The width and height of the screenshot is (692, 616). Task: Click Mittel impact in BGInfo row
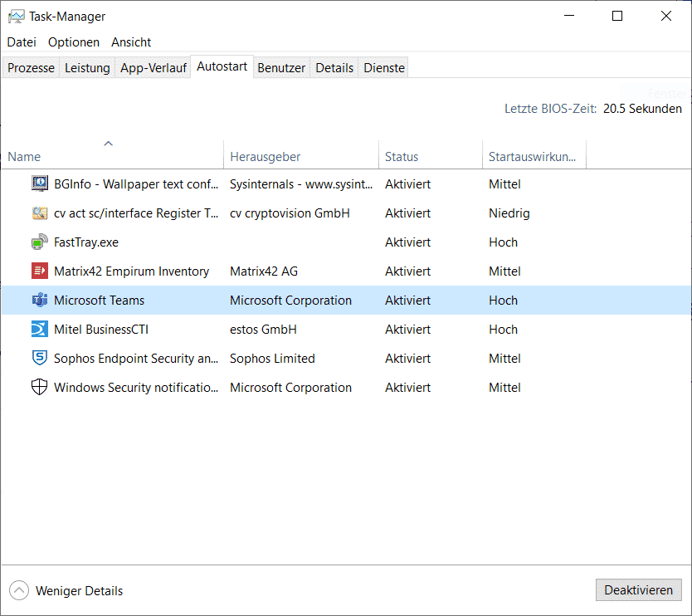504,184
